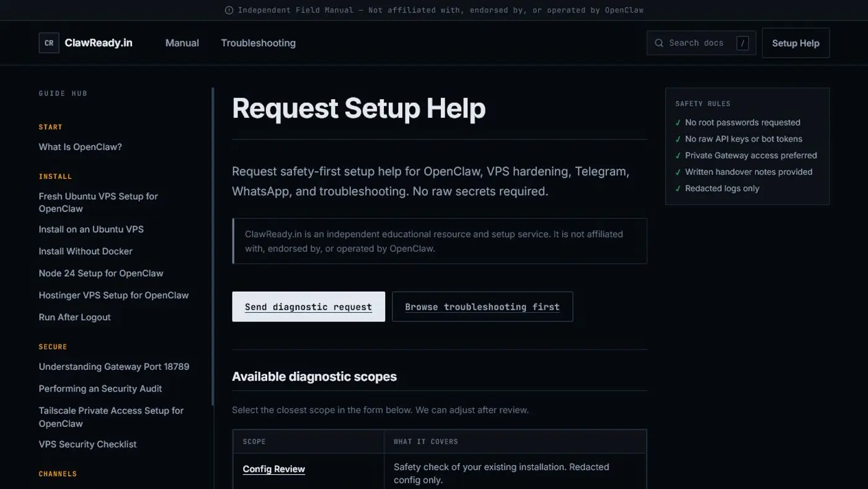Open the Config Review scope link
868x489 pixels.
pos(274,469)
